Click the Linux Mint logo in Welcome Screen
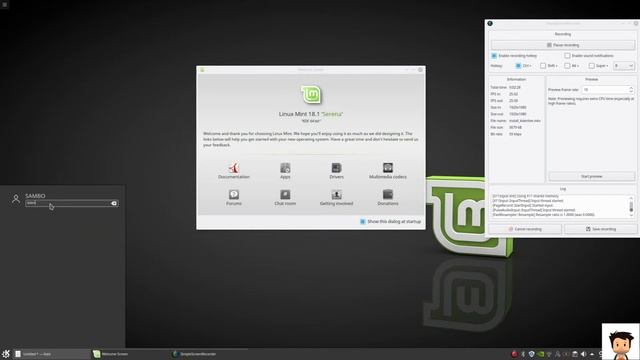640x360 pixels. click(311, 95)
